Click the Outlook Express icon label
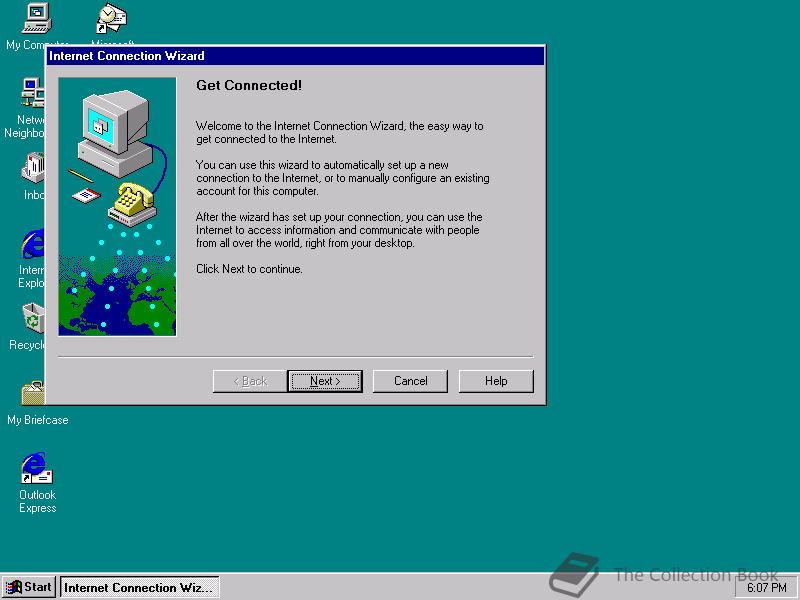The image size is (800, 600). point(38,502)
